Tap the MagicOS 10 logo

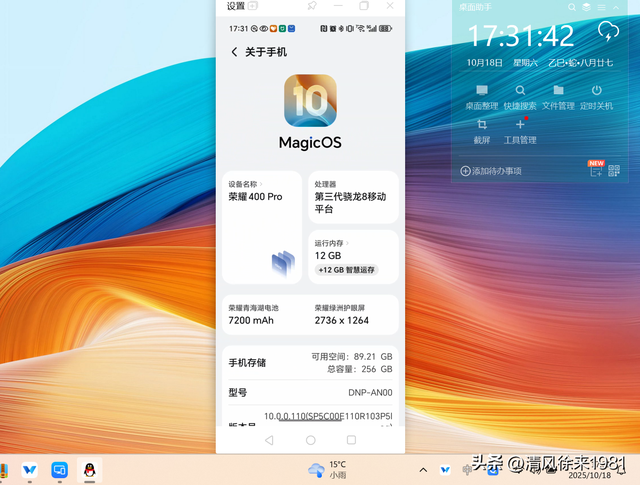pyautogui.click(x=310, y=100)
